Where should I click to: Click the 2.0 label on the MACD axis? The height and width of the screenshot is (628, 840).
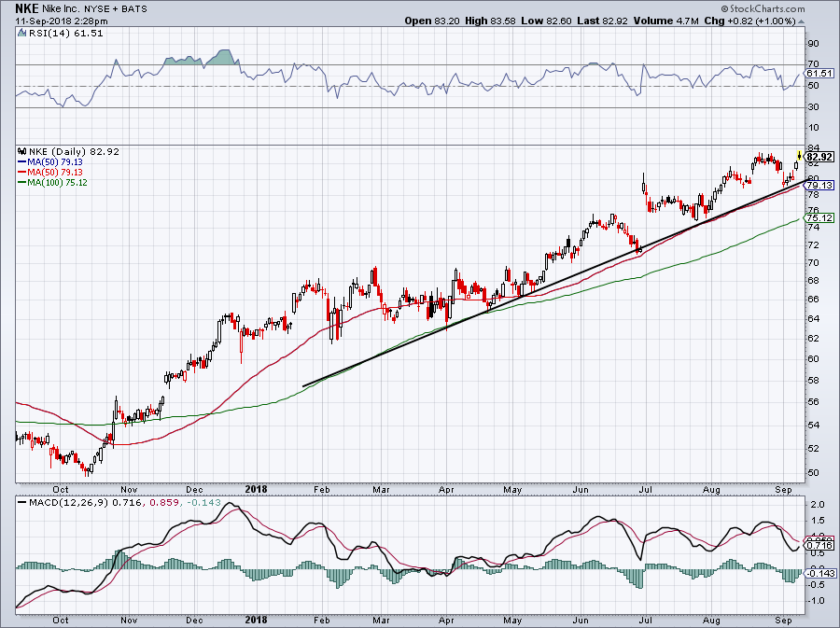817,505
